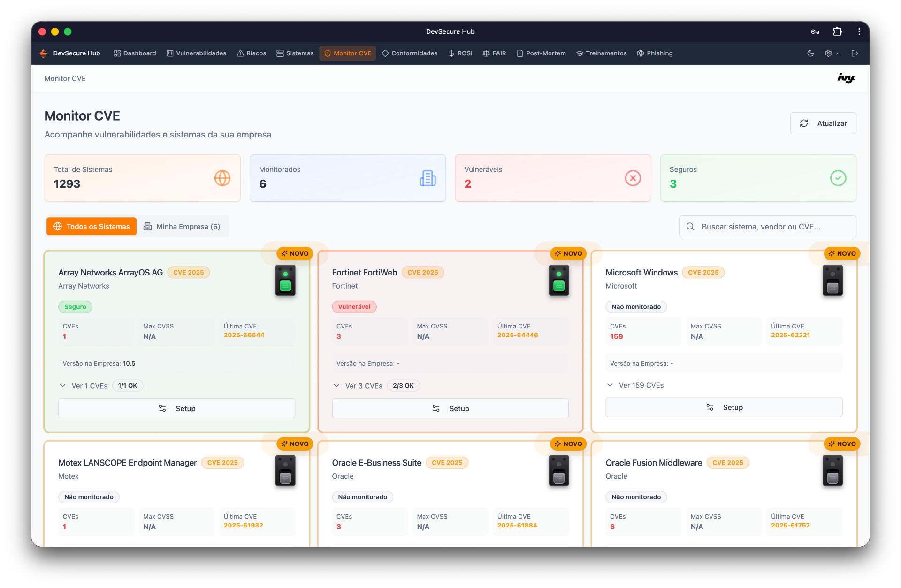Open the key icon in title bar

pos(815,31)
